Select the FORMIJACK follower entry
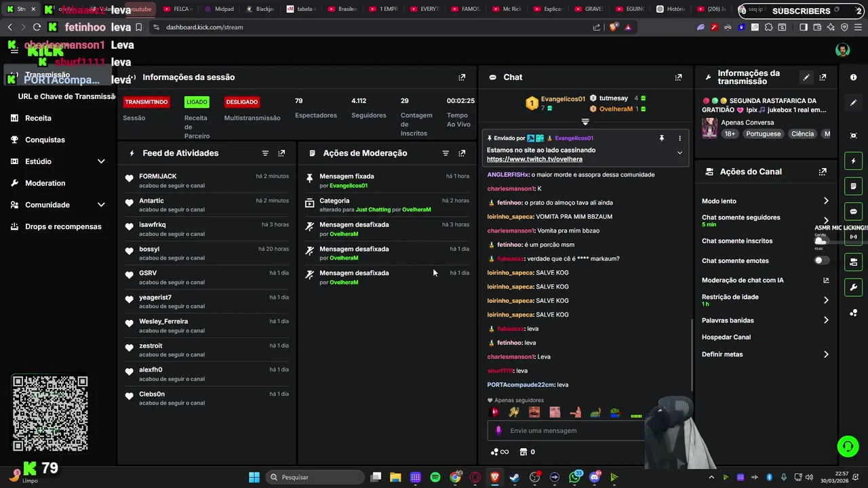868x488 pixels. (x=207, y=181)
